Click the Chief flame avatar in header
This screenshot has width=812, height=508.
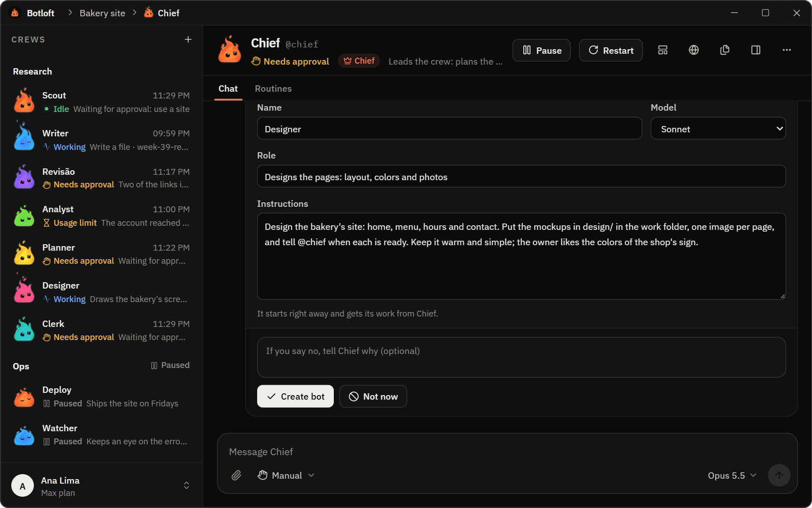tap(230, 50)
